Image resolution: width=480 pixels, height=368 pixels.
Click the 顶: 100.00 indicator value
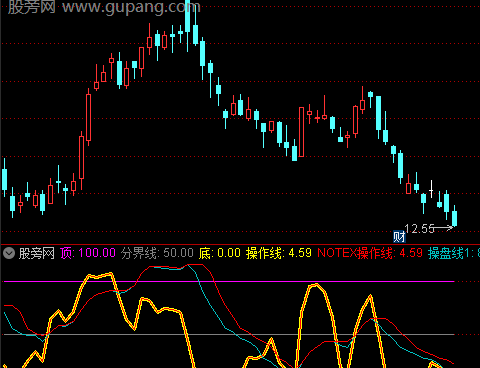(x=88, y=253)
